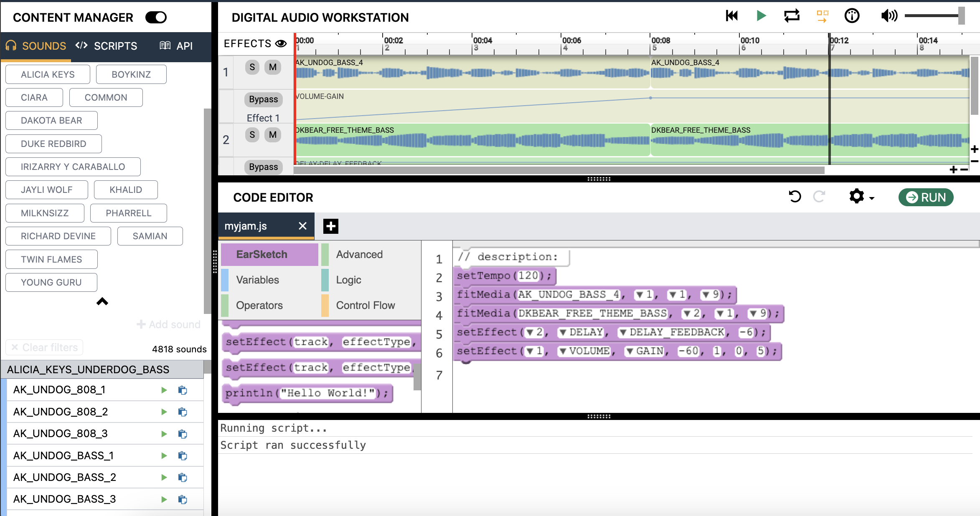The image size is (980, 516).
Task: Click the orange timeline sync icon
Action: tap(822, 16)
